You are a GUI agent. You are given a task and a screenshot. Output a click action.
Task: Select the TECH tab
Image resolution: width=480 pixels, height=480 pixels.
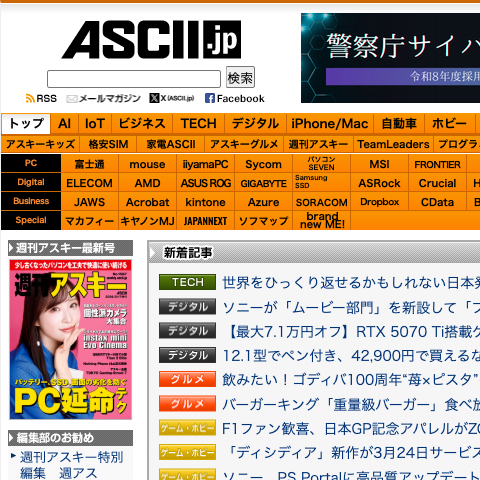[198, 124]
